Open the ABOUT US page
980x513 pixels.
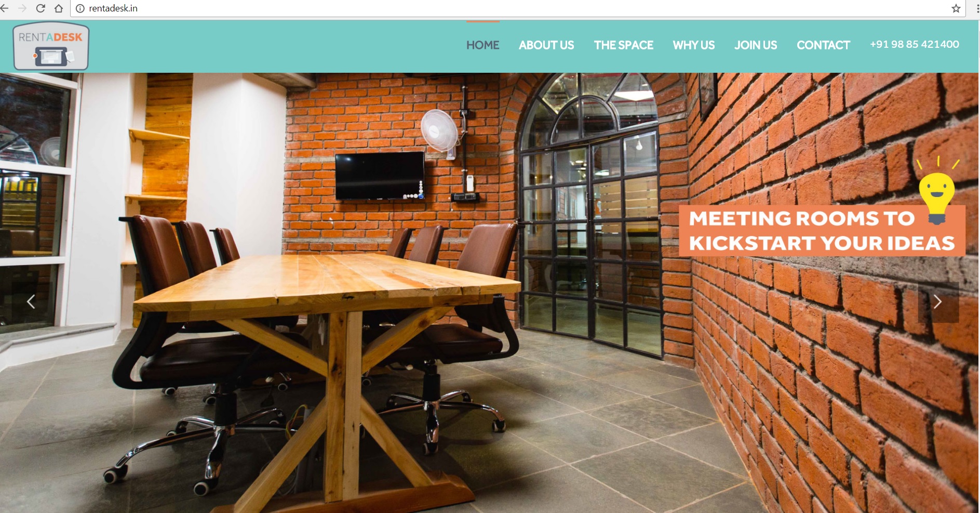click(546, 45)
